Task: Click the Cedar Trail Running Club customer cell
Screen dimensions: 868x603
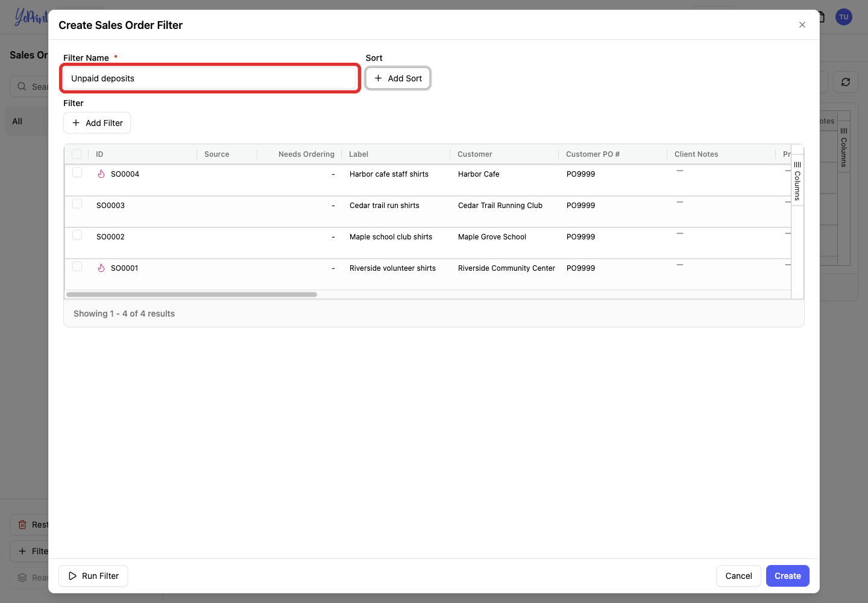Action: point(500,206)
